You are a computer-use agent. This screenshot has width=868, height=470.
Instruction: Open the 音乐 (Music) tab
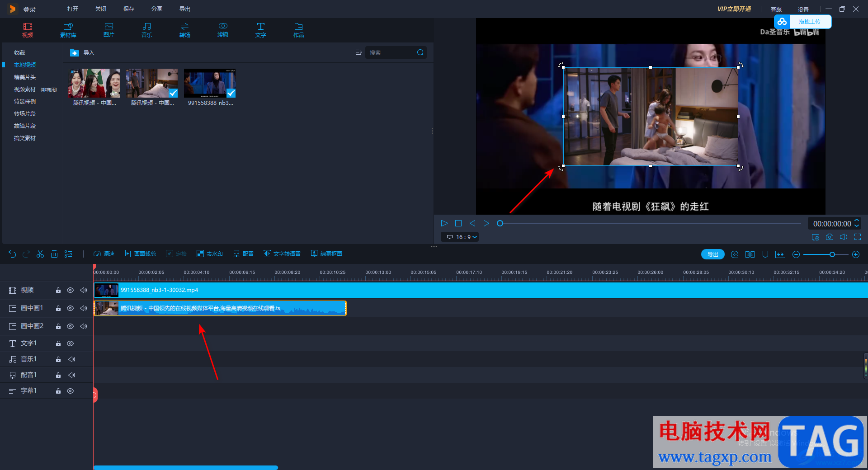click(147, 30)
